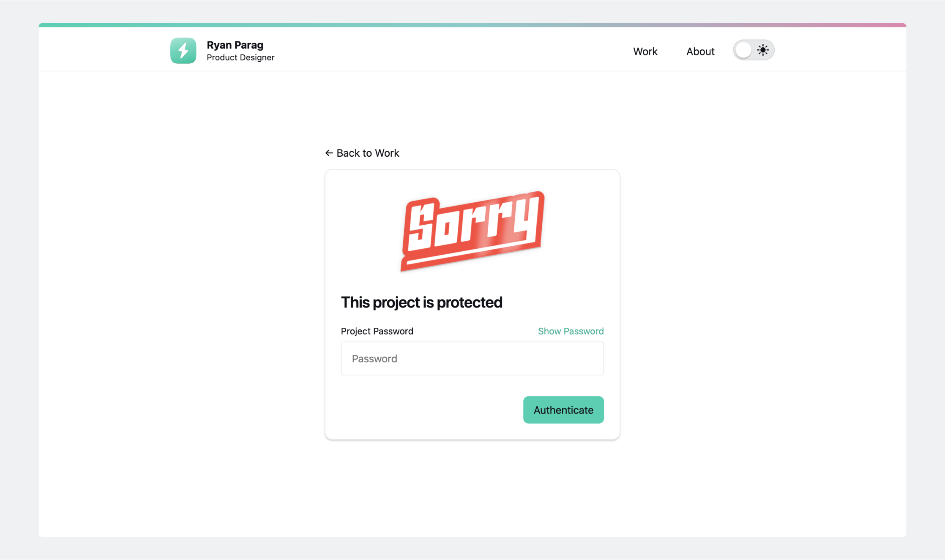Toggle dark mode on
Image resolution: width=945 pixels, height=560 pixels.
coord(754,50)
